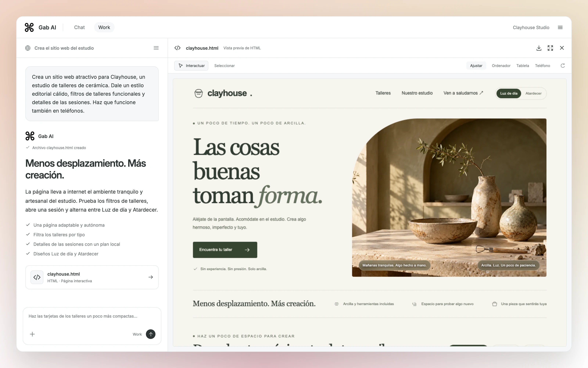The image size is (588, 368).
Task: Switch to Seleccionar mode
Action: 225,66
